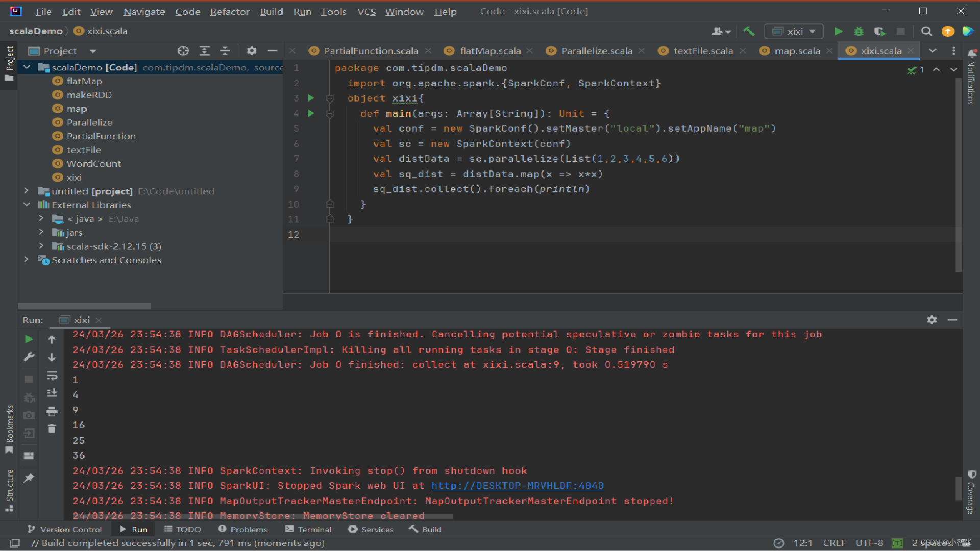Toggle pin tab in Run panel
The width and height of the screenshot is (980, 551).
[x=29, y=478]
